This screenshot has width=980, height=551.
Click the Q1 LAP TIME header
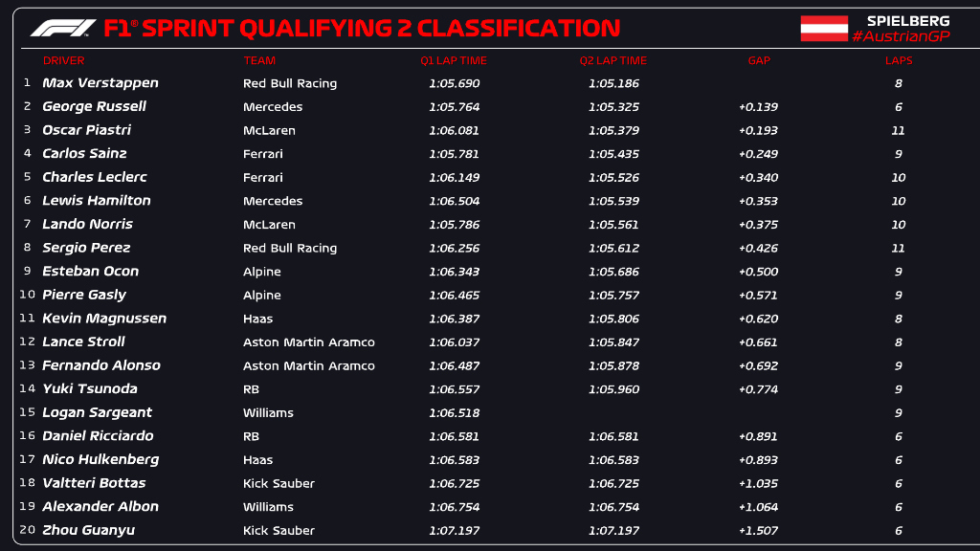point(454,60)
